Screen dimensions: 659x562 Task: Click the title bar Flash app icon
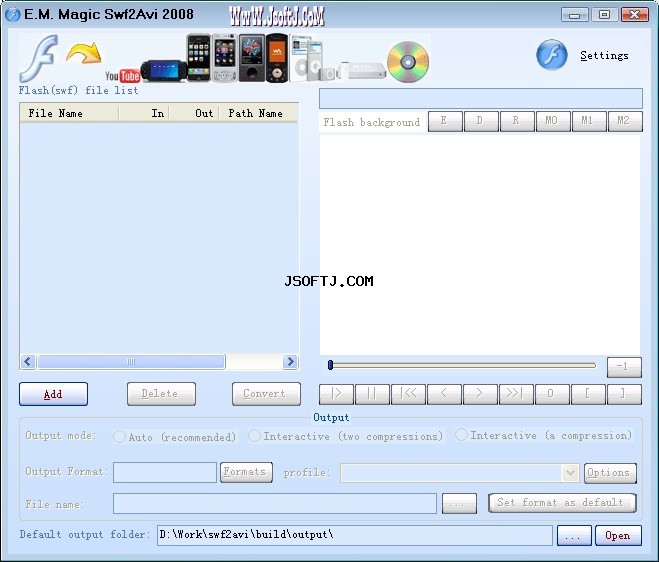coord(13,15)
